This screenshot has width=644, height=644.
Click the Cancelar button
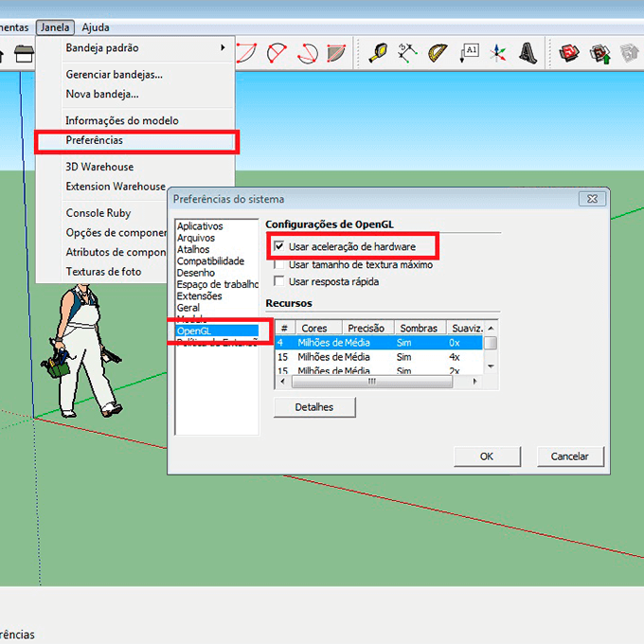coord(570,456)
